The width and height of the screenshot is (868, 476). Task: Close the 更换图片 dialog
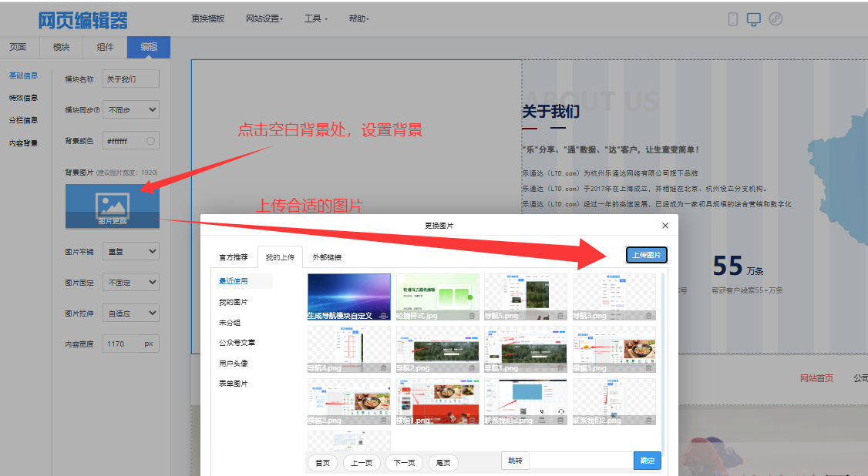[665, 225]
